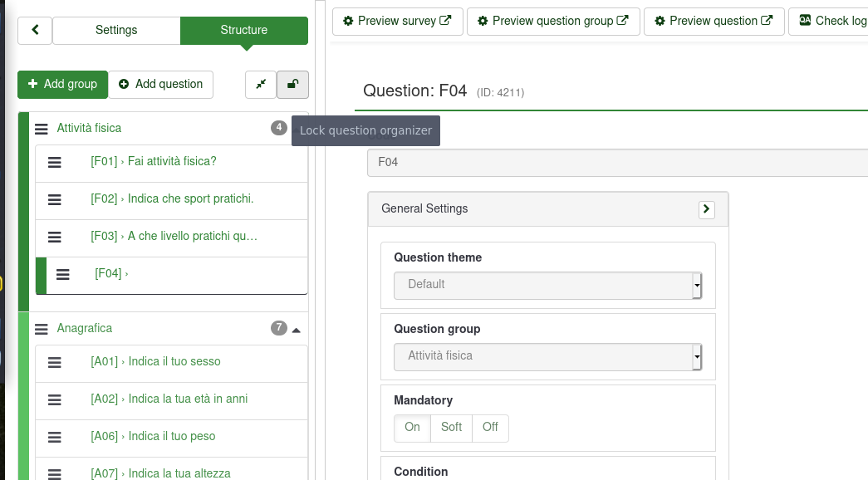Click the back arrow button in sidebar

tap(35, 30)
